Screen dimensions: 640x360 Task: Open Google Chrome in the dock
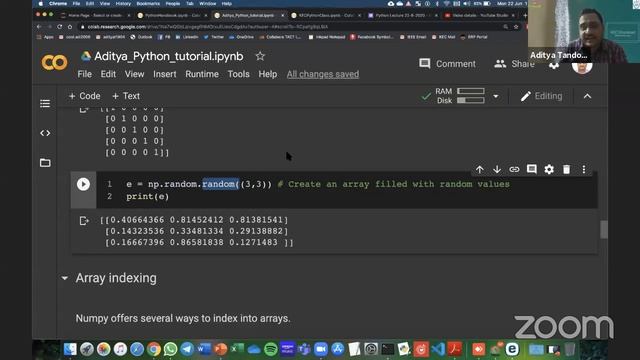(153, 349)
